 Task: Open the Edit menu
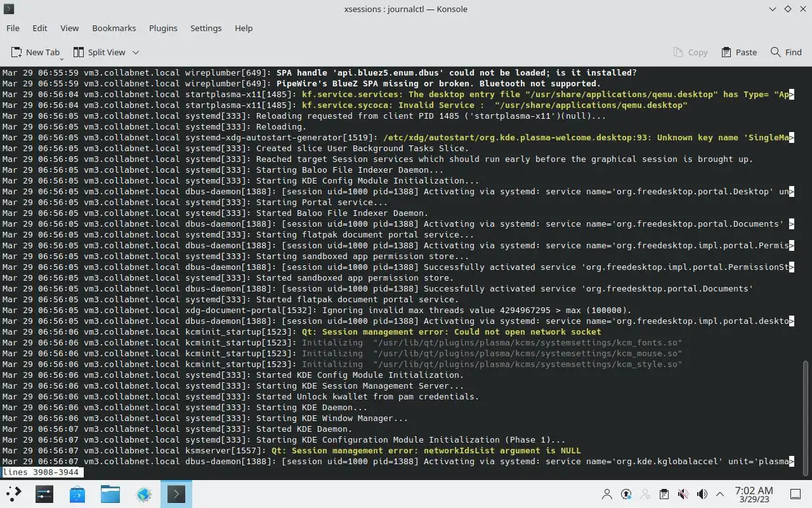coord(40,28)
